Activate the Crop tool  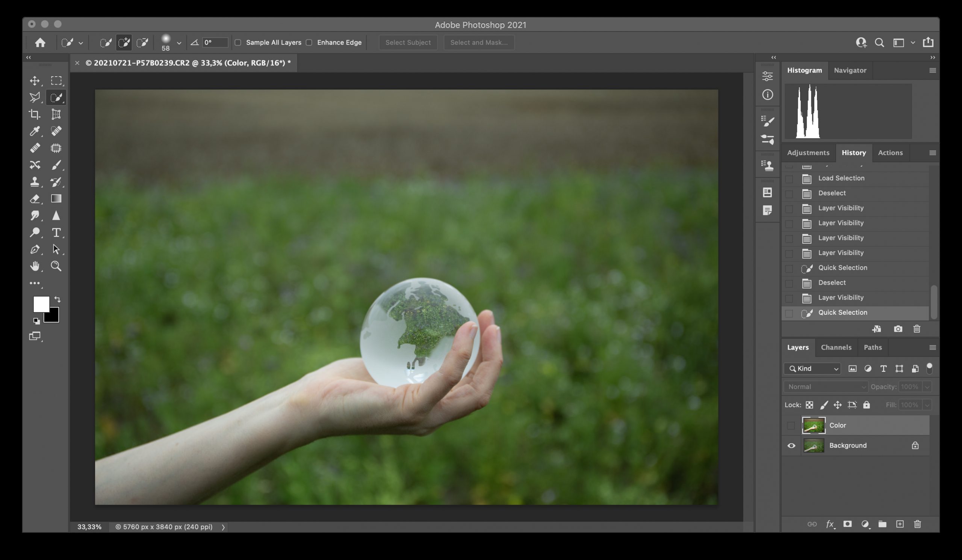point(35,114)
